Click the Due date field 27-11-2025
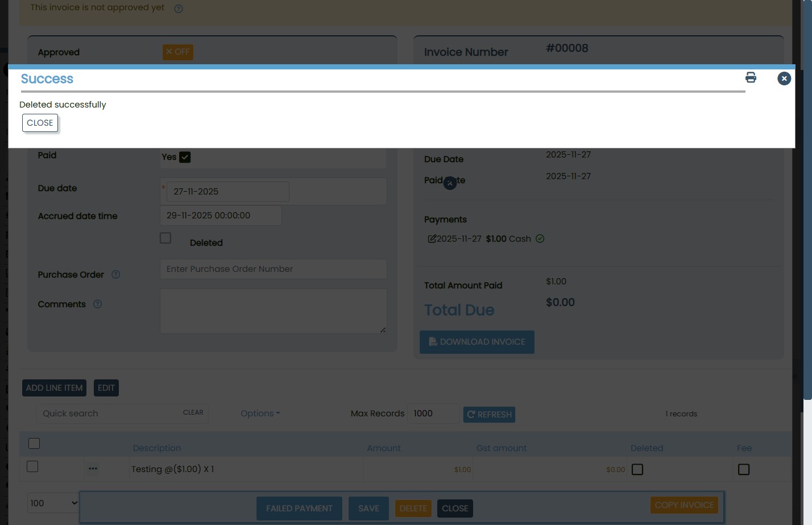The height and width of the screenshot is (525, 812). [227, 192]
